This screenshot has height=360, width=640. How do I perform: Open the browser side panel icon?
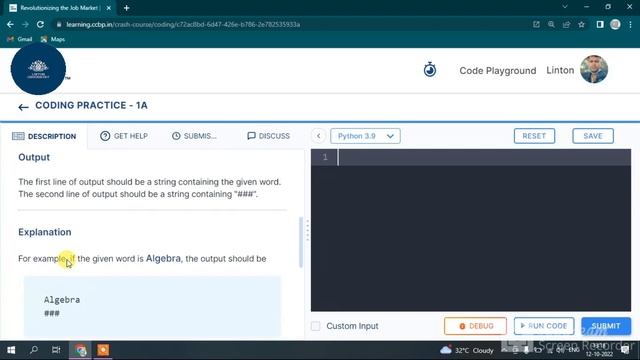click(x=600, y=24)
